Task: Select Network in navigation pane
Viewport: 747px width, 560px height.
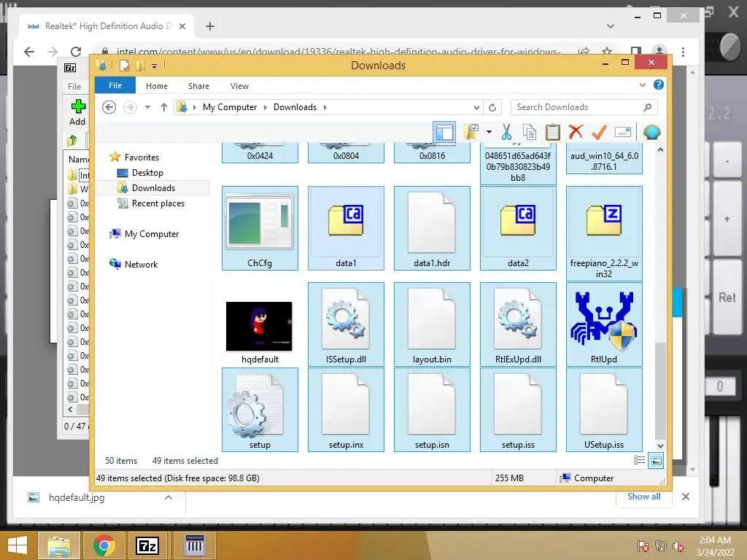Action: click(x=141, y=264)
